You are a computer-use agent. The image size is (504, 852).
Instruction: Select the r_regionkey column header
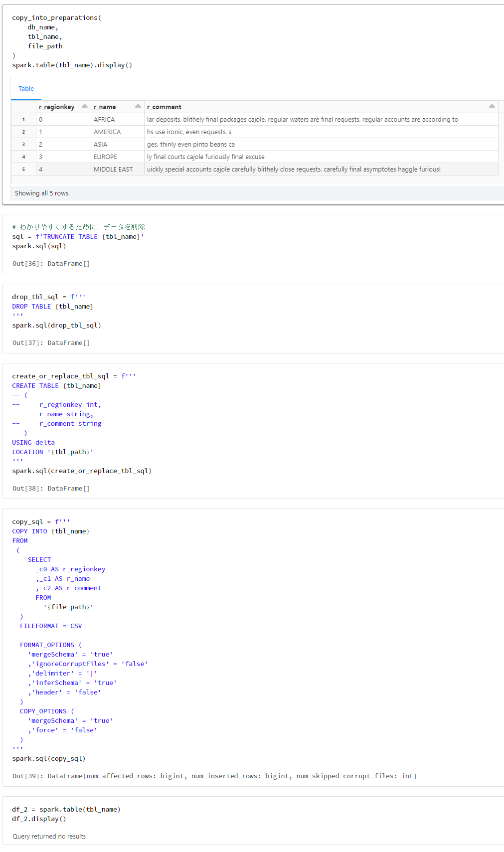(63, 107)
